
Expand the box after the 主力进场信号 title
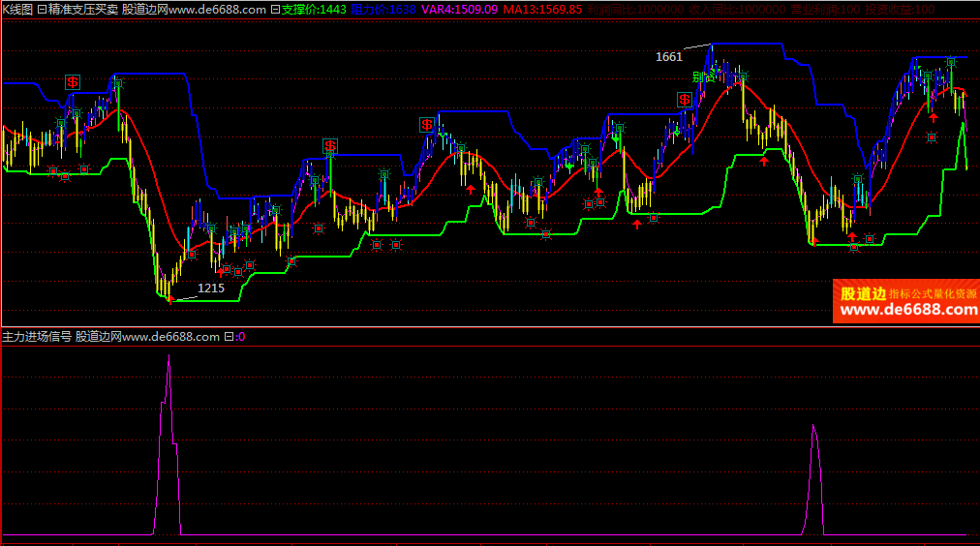click(229, 337)
